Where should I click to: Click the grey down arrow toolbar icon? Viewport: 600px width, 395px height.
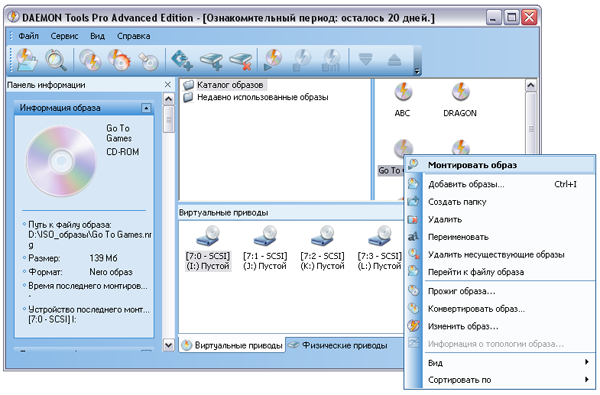click(x=365, y=59)
